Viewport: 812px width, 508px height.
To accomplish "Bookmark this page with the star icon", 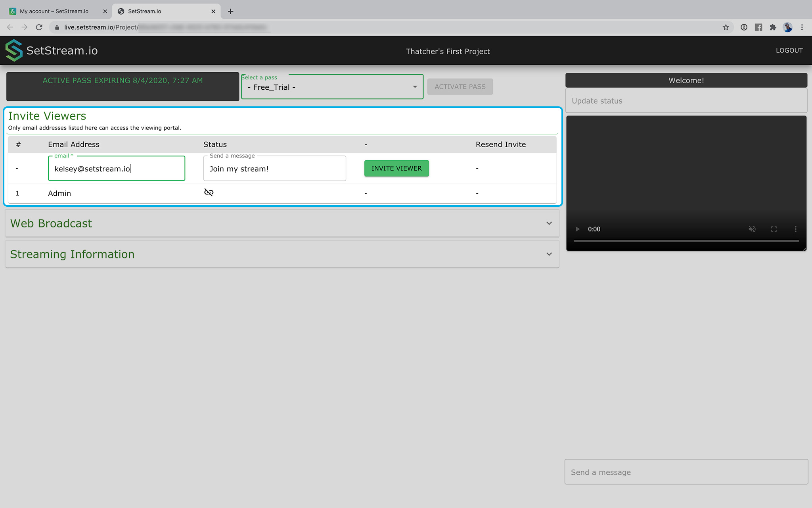I will coord(726,27).
